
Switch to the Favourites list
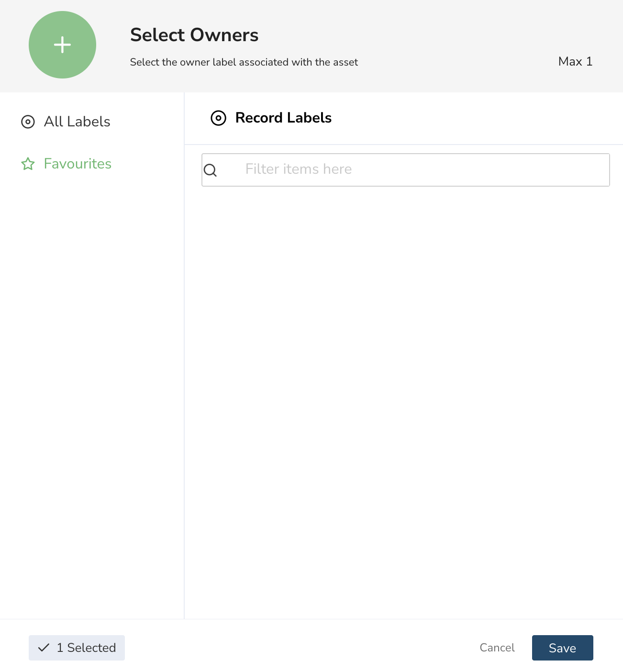click(x=66, y=164)
